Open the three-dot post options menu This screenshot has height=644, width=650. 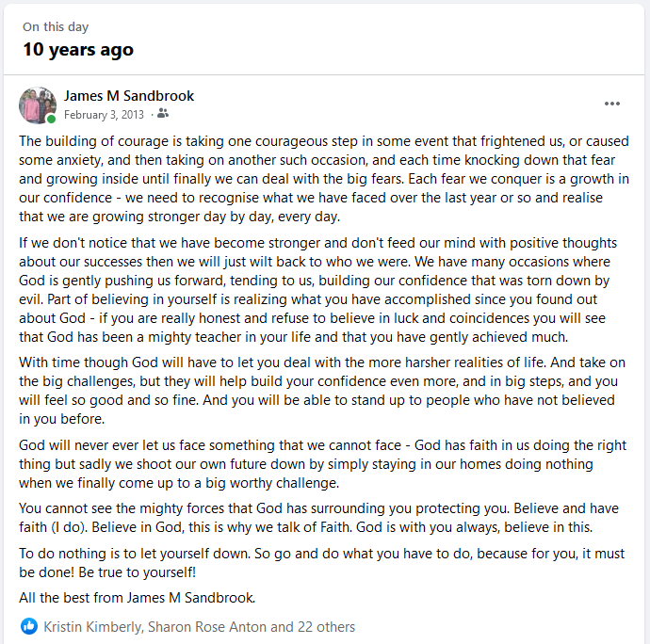click(612, 104)
